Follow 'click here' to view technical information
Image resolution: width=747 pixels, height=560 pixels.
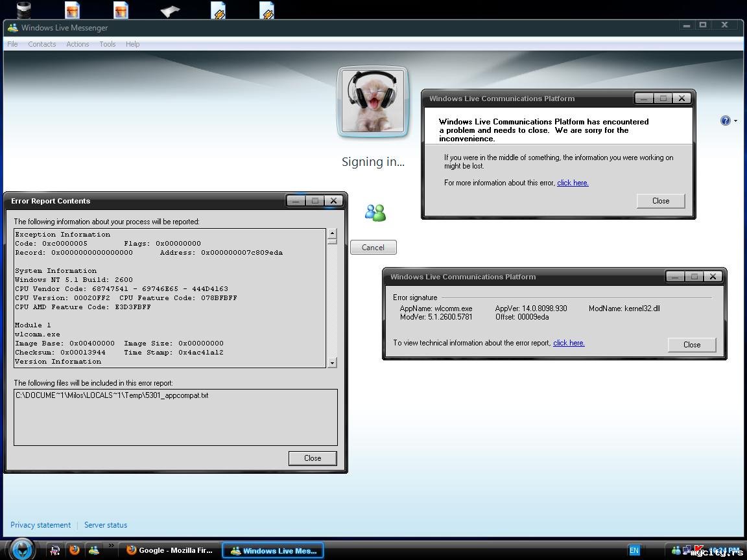[x=569, y=343]
